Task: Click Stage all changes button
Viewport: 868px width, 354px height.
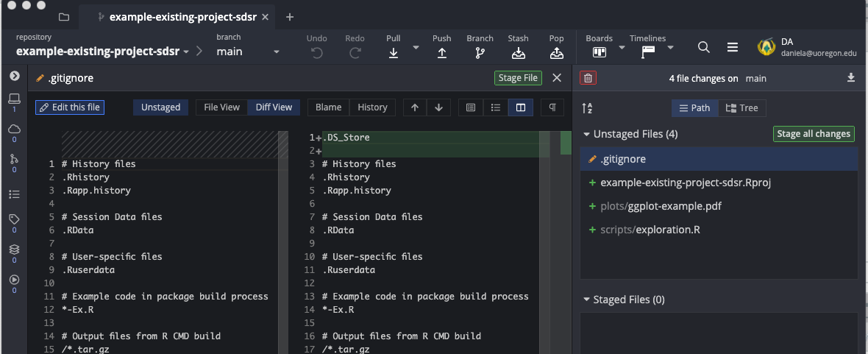Action: point(813,133)
